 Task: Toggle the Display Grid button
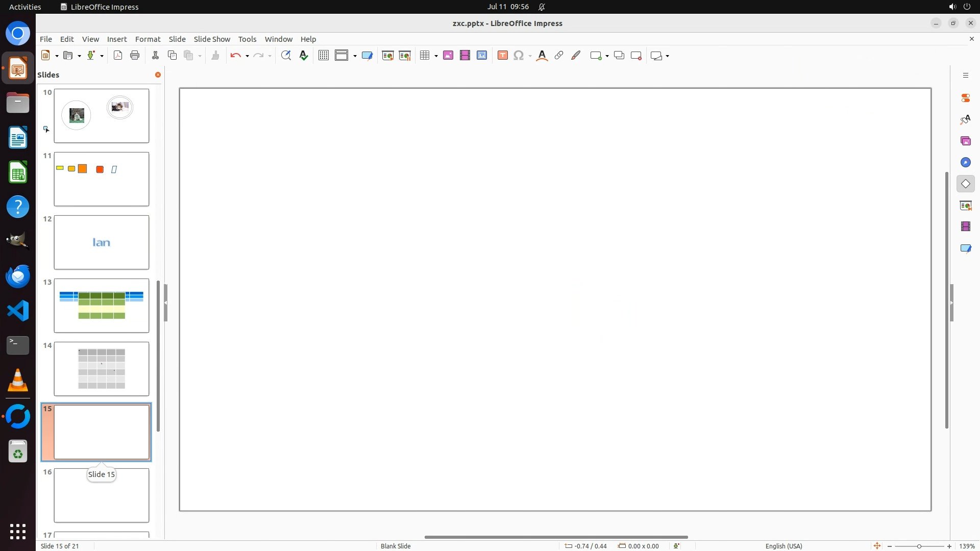tap(323, 56)
